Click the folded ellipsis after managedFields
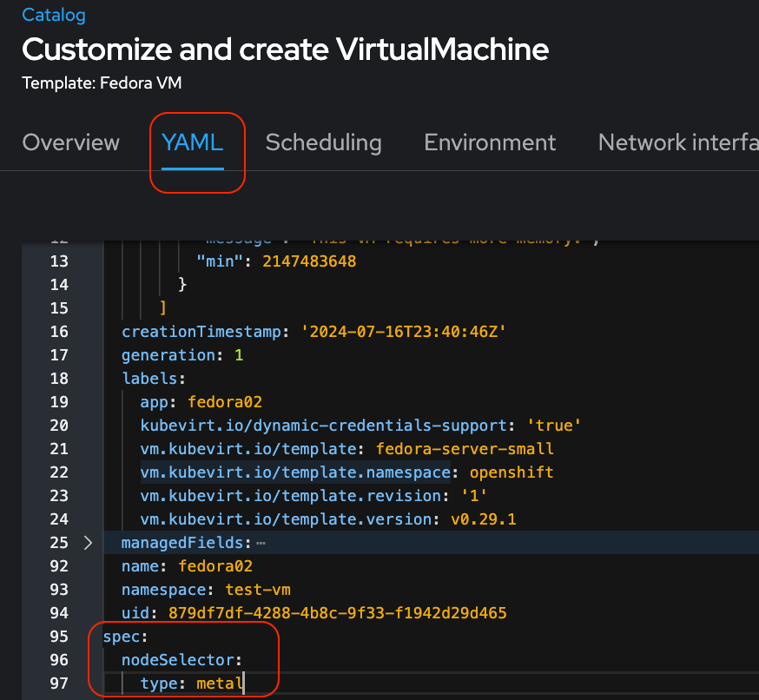759x700 pixels. tap(261, 543)
